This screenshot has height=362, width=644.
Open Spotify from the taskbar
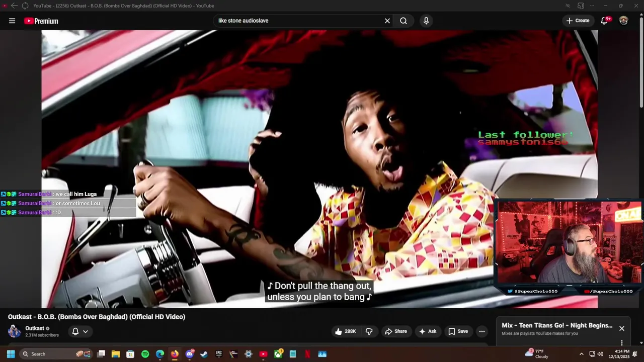(x=145, y=354)
